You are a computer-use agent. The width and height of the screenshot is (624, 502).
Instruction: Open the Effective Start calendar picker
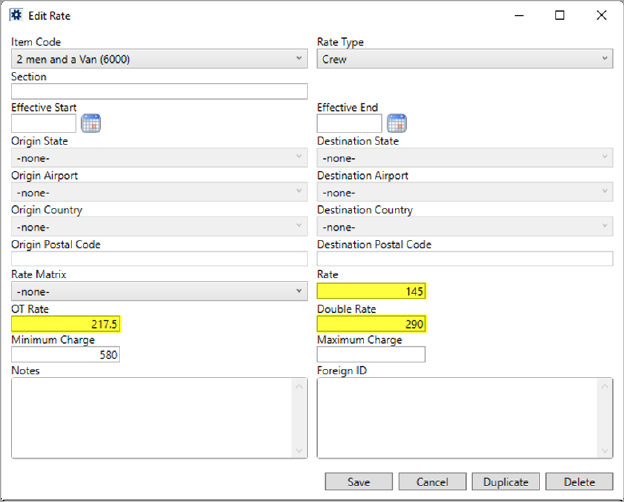92,124
